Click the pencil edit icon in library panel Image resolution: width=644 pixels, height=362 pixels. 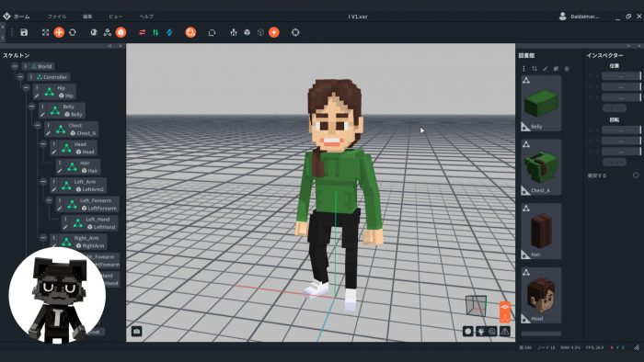click(545, 69)
